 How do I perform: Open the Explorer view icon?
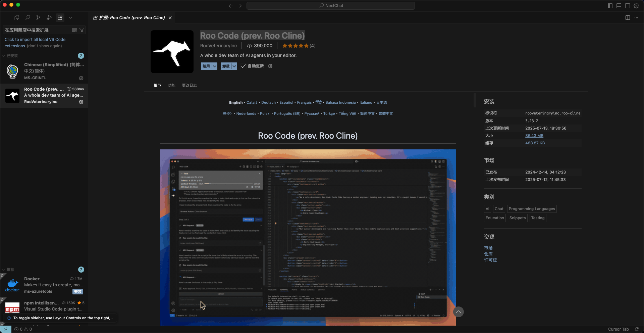[x=17, y=18]
